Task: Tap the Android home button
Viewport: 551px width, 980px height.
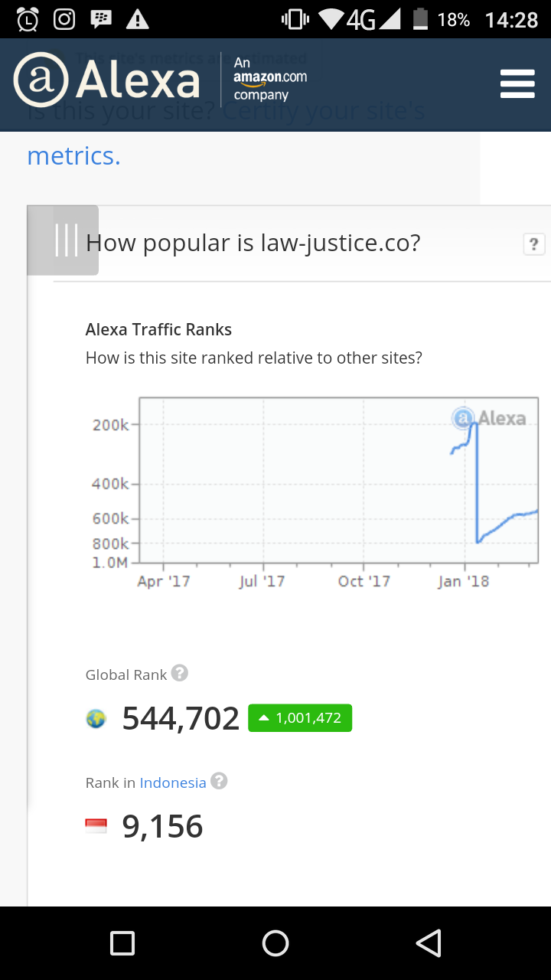Action: (275, 943)
